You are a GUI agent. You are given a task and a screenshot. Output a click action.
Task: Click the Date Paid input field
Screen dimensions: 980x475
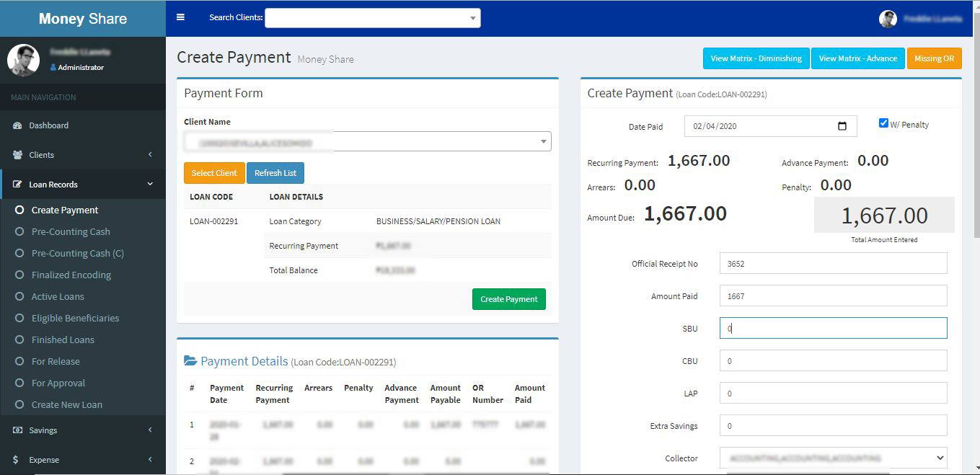point(770,126)
